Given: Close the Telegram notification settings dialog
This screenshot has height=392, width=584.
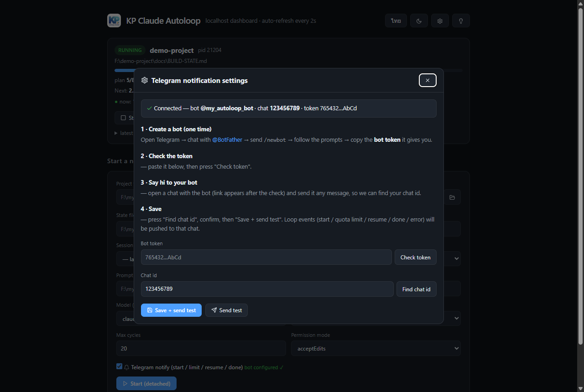Looking at the screenshot, I should click(x=428, y=80).
